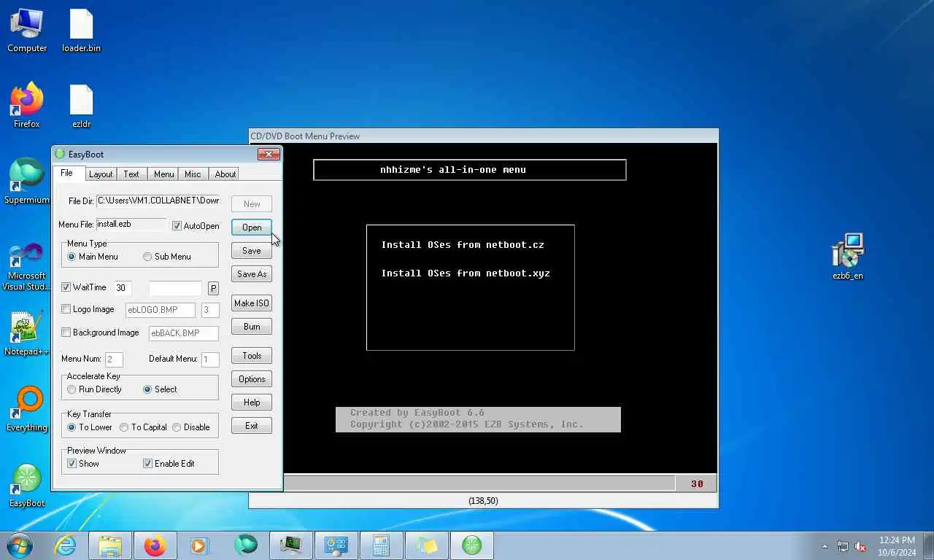Click the WaitTime value field
Viewport: 934px width, 560px height.
tap(123, 288)
